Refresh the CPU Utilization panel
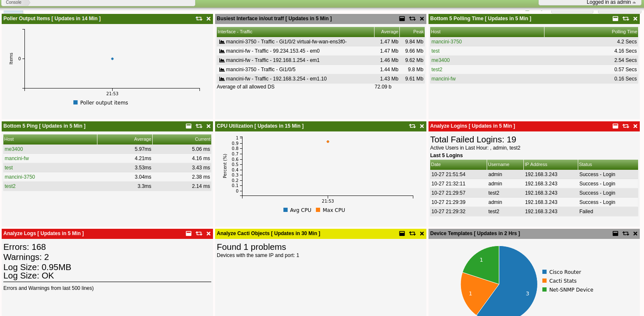The height and width of the screenshot is (316, 644). [x=412, y=126]
